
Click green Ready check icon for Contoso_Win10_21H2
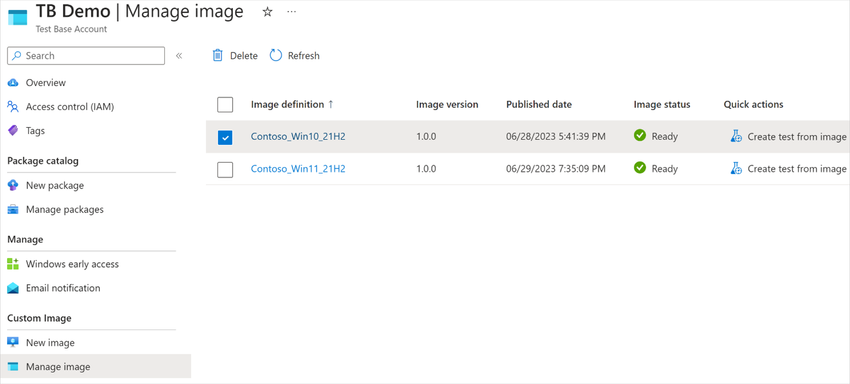[640, 136]
